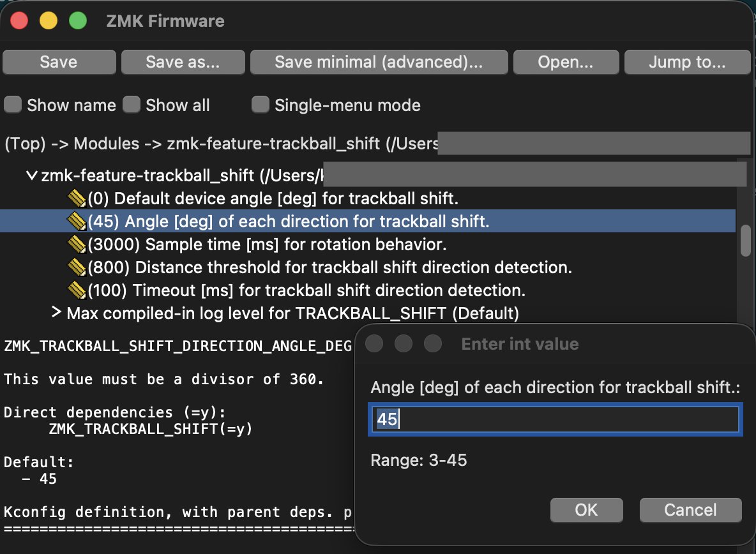
Task: Confirm the value with OK
Action: pyautogui.click(x=586, y=510)
